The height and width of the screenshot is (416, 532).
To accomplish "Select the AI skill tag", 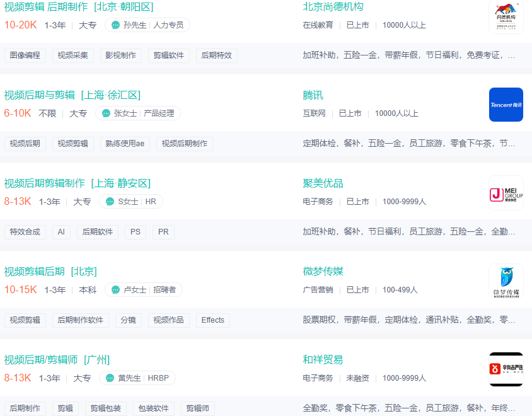I will tap(61, 232).
